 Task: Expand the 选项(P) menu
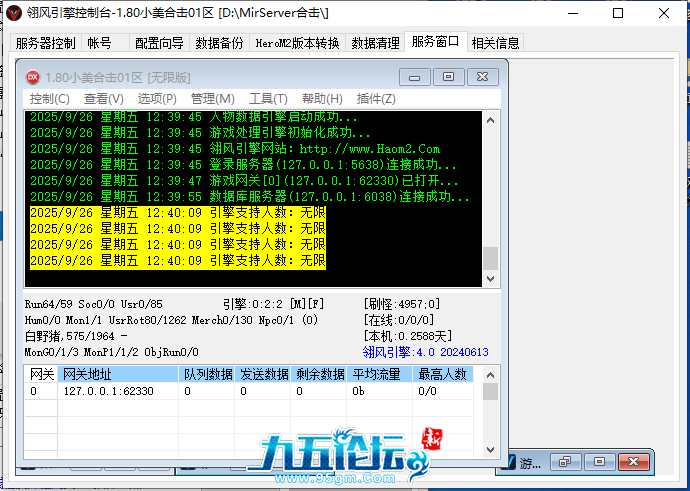(x=157, y=99)
